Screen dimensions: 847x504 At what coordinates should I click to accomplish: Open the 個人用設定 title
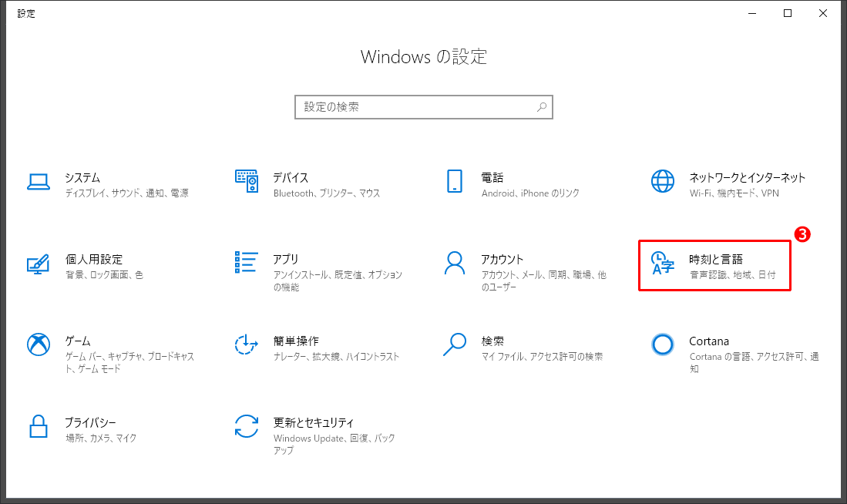[x=94, y=259]
